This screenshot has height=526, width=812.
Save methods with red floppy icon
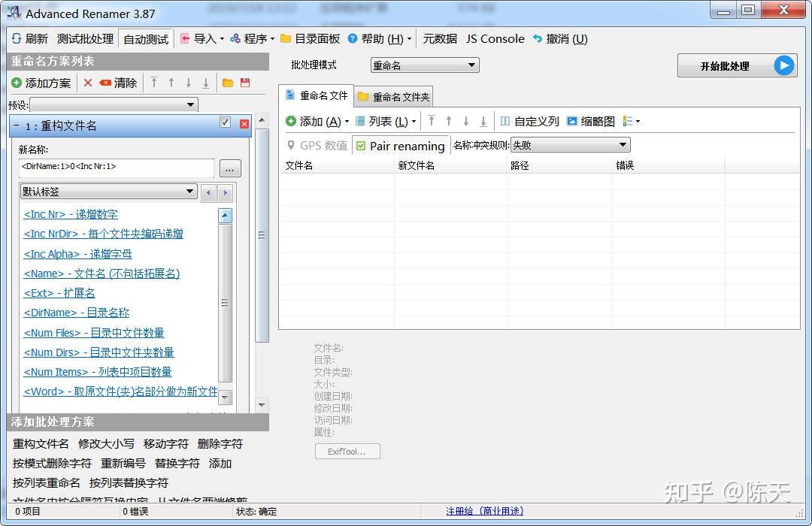[x=245, y=83]
